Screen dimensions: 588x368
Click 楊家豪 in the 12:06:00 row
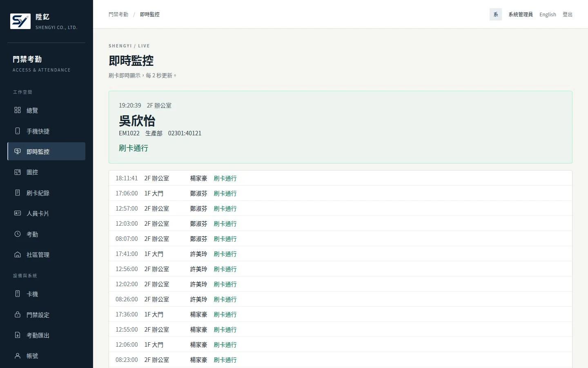point(198,345)
